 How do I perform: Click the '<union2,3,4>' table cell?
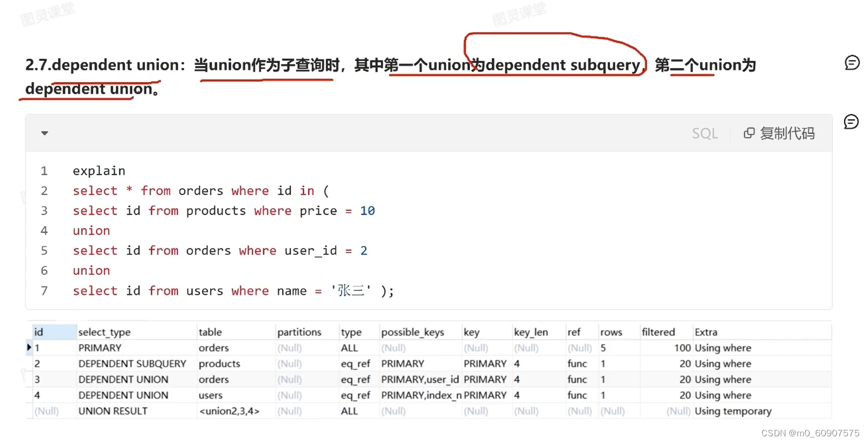coord(236,411)
